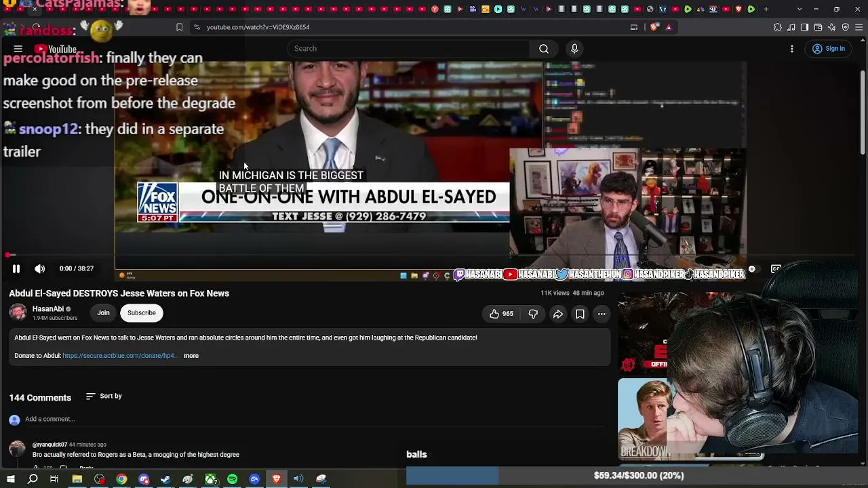
Task: Launch Google Chrome from the taskbar
Action: pos(121,479)
